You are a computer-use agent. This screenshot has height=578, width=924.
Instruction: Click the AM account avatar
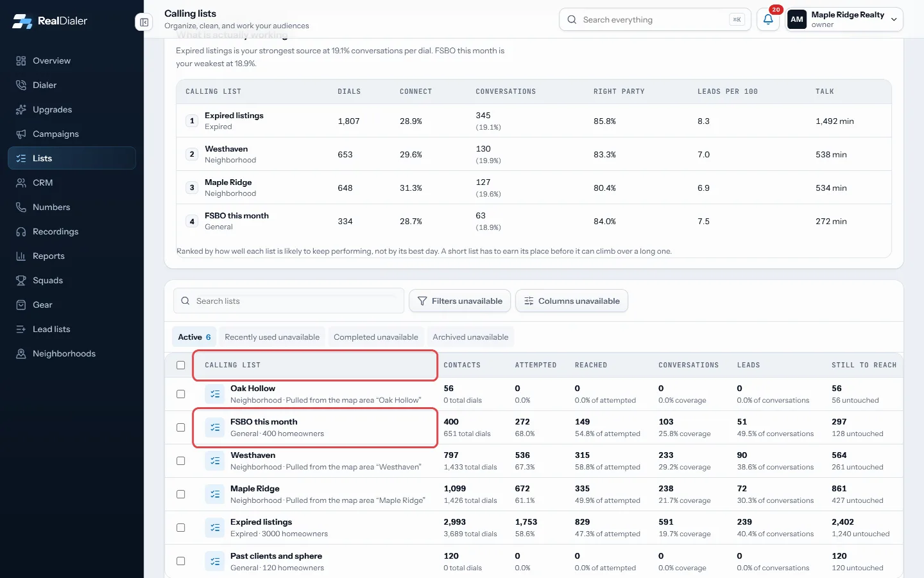pyautogui.click(x=797, y=19)
